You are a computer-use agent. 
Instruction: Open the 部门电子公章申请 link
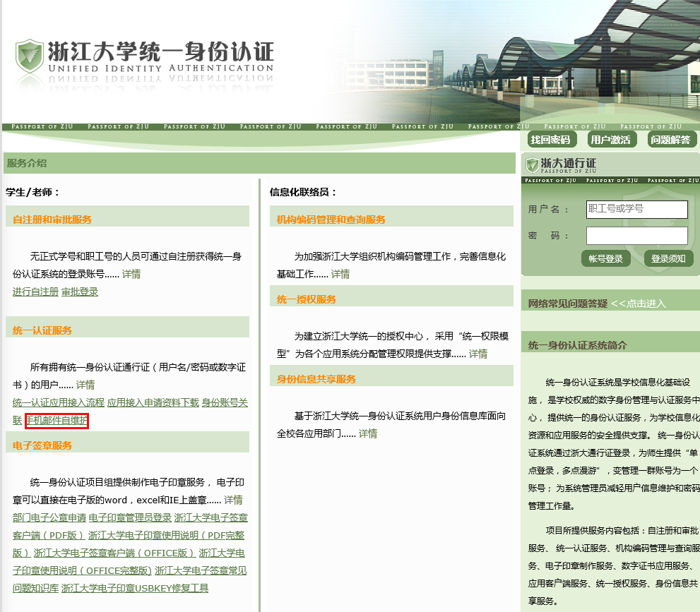[49, 517]
